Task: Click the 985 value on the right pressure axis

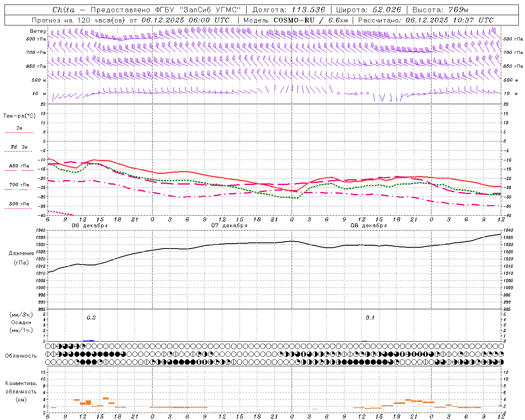Action: click(507, 309)
